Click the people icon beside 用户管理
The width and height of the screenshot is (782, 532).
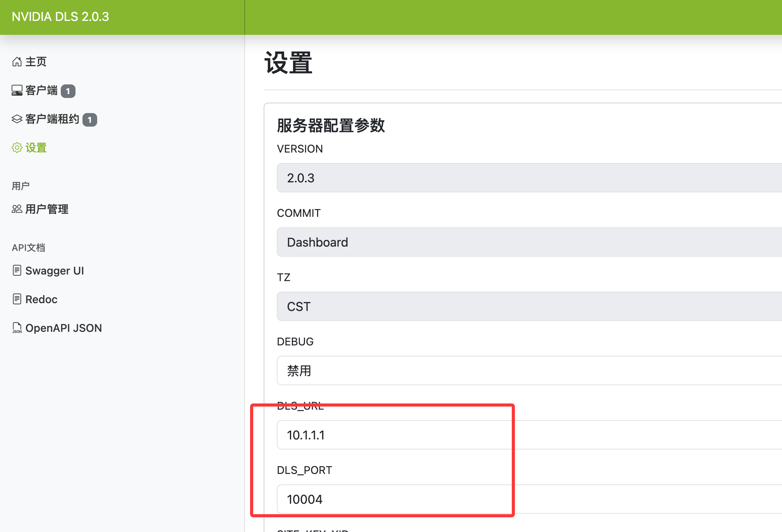pos(17,209)
